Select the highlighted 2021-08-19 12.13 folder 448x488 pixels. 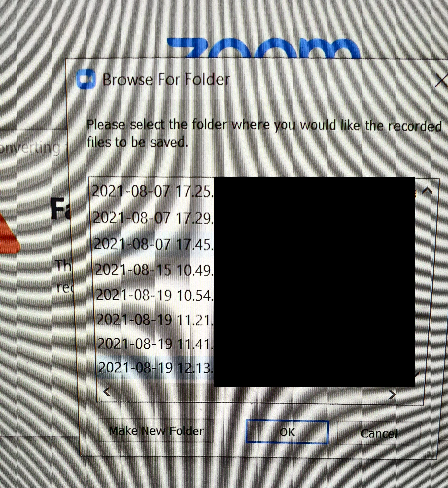[x=156, y=368]
